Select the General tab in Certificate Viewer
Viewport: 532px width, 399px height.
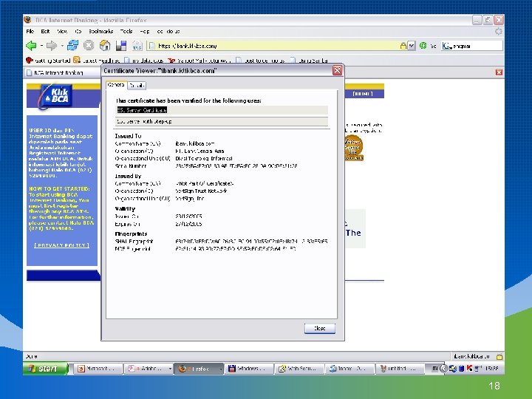pos(116,85)
